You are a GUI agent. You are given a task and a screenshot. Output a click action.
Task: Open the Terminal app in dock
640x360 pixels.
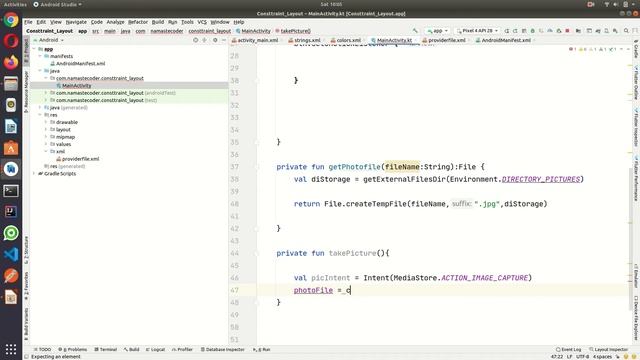pyautogui.click(x=11, y=191)
